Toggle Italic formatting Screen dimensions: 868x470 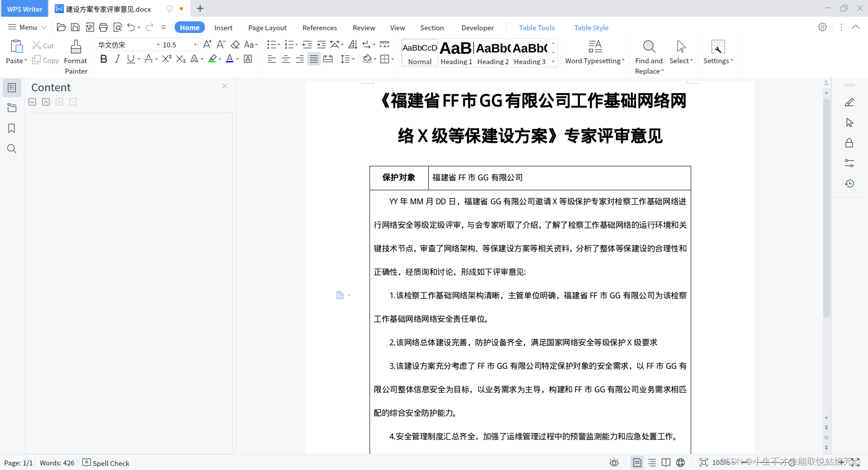118,59
